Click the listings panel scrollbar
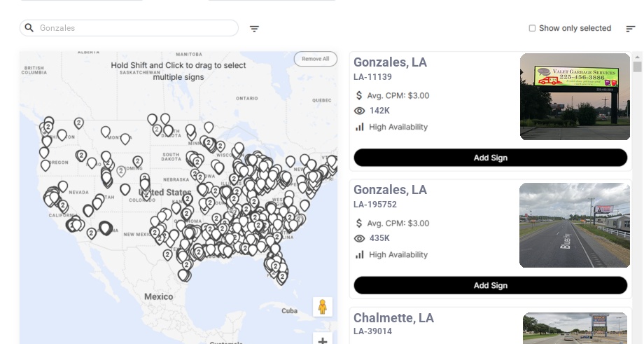The image size is (644, 344). (x=637, y=67)
